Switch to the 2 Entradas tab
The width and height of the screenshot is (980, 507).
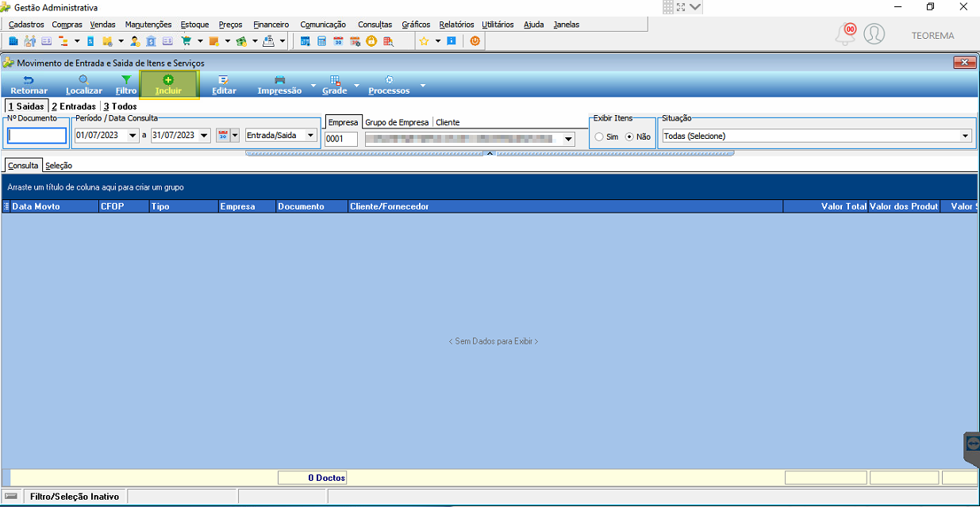pos(74,106)
